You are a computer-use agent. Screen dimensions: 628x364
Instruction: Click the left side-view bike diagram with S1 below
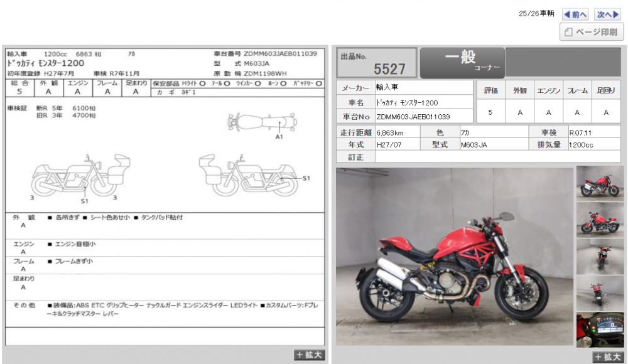point(80,175)
